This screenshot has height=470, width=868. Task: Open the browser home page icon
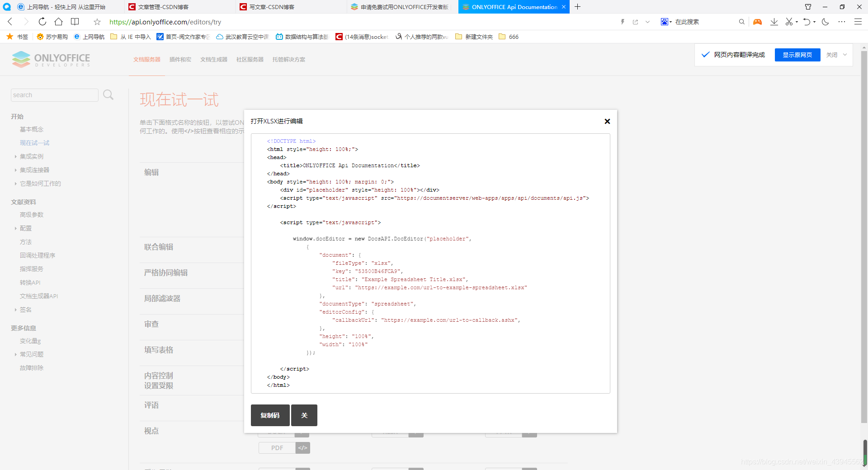point(58,22)
